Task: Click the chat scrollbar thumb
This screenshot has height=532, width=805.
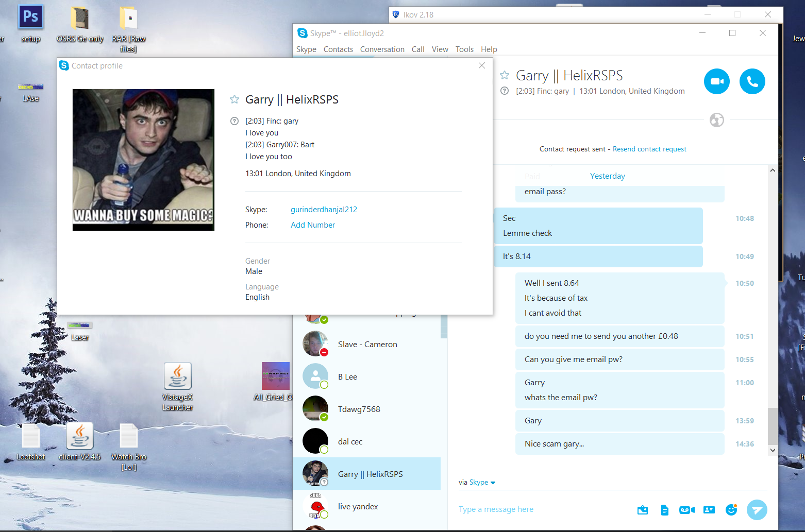Action: coord(773,426)
